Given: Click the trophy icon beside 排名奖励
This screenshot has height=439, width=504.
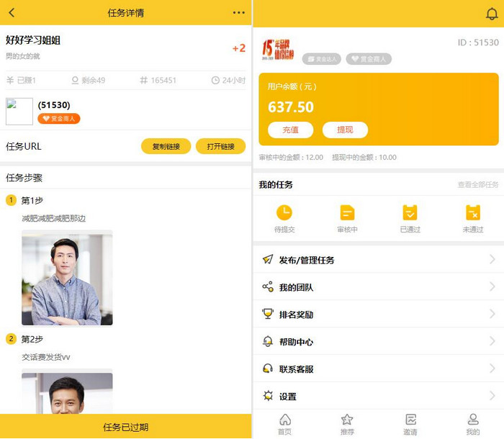Looking at the screenshot, I should pos(268,314).
